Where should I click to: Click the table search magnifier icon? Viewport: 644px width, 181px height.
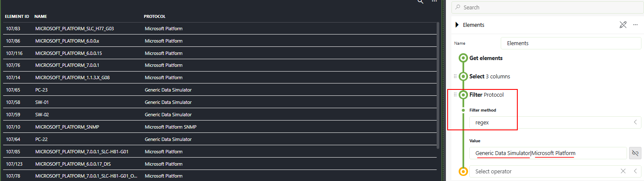click(420, 2)
